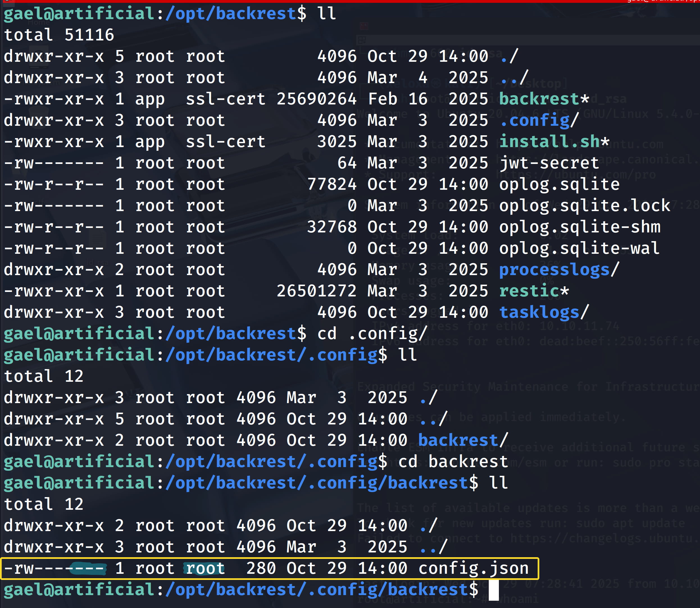Click the backrest* executable filename
Image resolution: width=700 pixels, height=608 pixels.
(x=544, y=99)
